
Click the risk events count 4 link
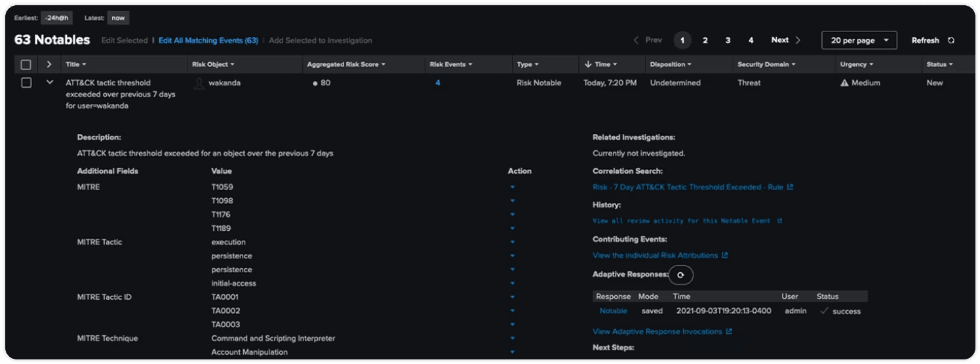(x=438, y=83)
